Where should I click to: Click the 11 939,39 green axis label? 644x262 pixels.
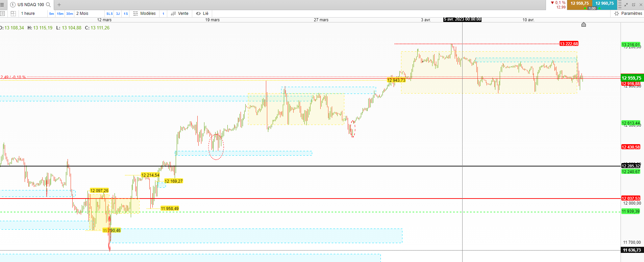[631, 211]
